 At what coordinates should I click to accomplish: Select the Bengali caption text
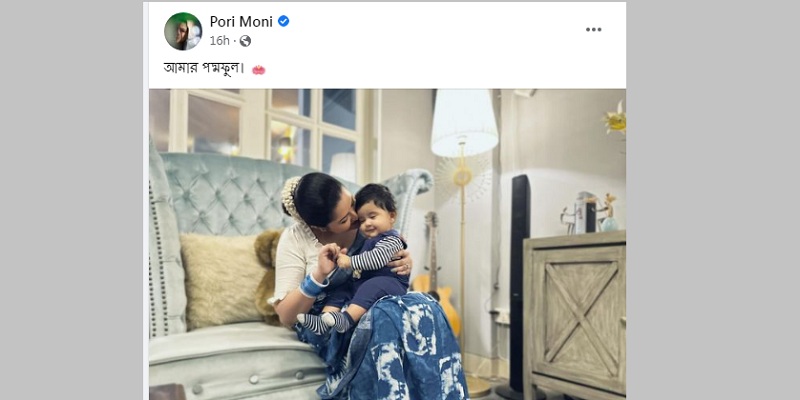point(204,69)
